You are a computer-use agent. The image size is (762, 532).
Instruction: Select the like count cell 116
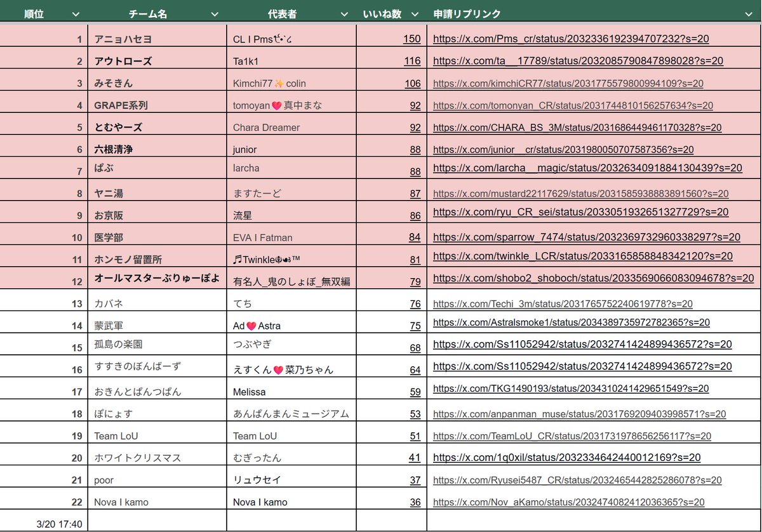click(x=391, y=58)
